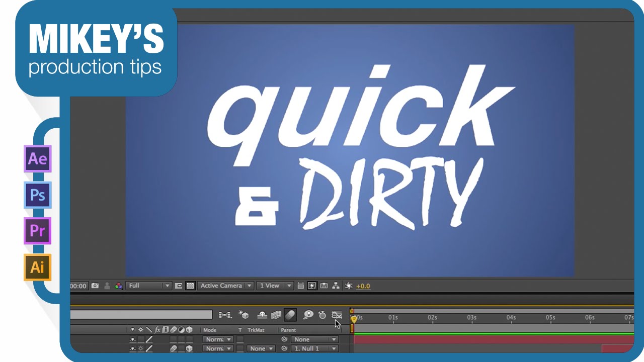Toggle Hide Shy Layers in timeline

tap(262, 315)
